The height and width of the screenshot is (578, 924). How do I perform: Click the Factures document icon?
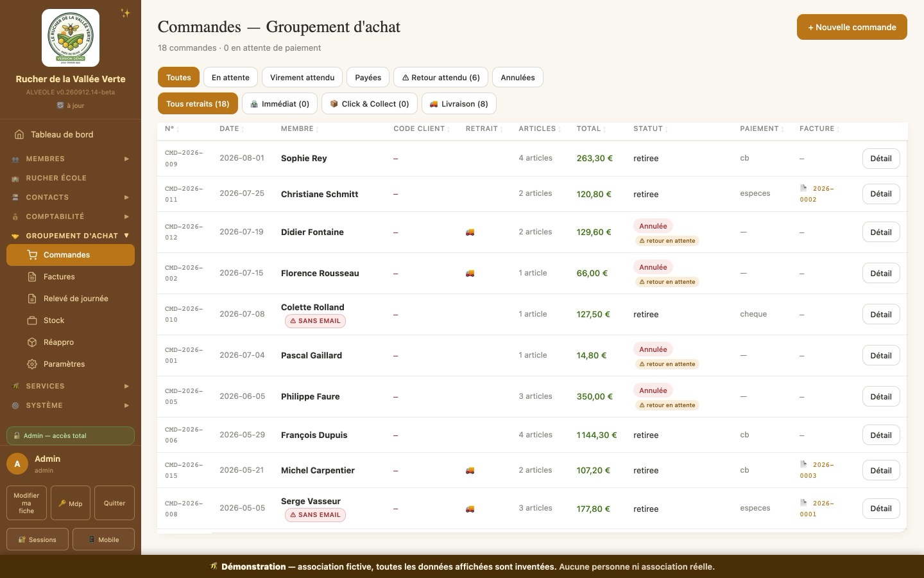click(x=32, y=277)
